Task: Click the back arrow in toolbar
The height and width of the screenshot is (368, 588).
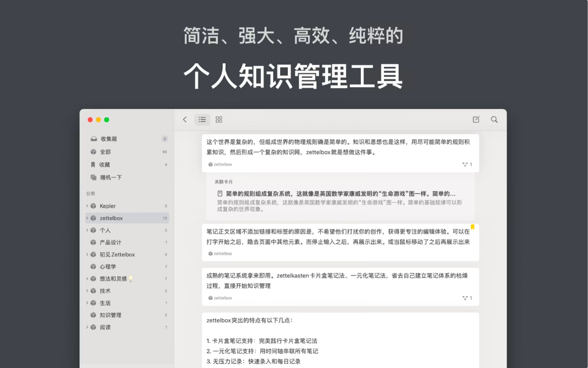Action: point(185,120)
